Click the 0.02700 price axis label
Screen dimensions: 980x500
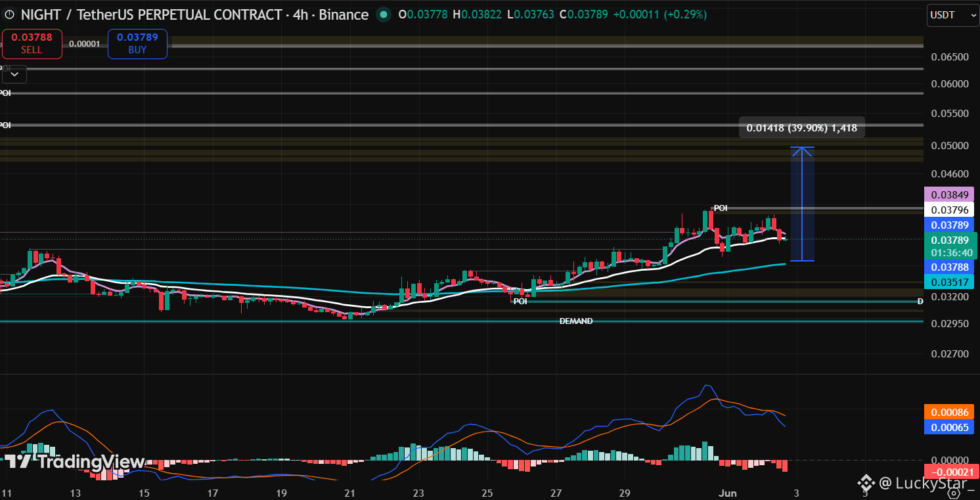click(950, 354)
